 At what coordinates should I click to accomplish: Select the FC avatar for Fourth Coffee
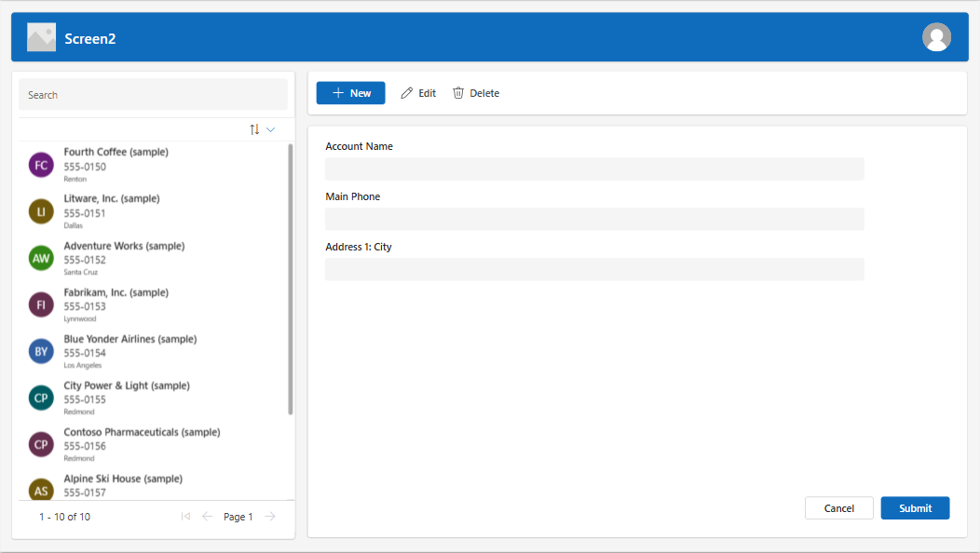41,165
